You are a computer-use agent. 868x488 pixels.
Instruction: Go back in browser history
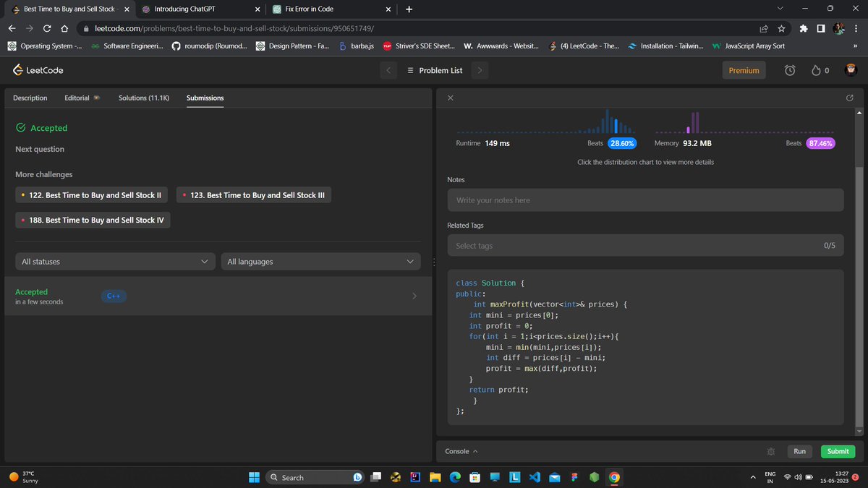pos(12,29)
